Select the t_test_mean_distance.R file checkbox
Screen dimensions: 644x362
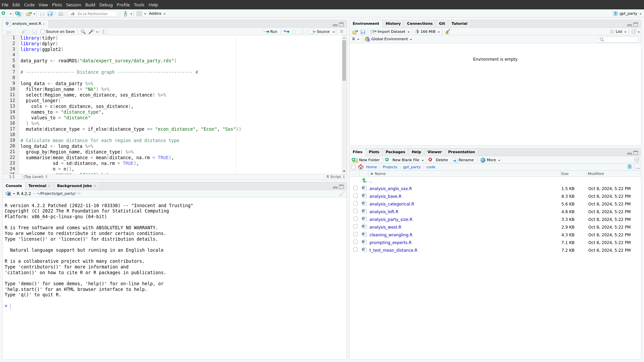click(x=355, y=250)
